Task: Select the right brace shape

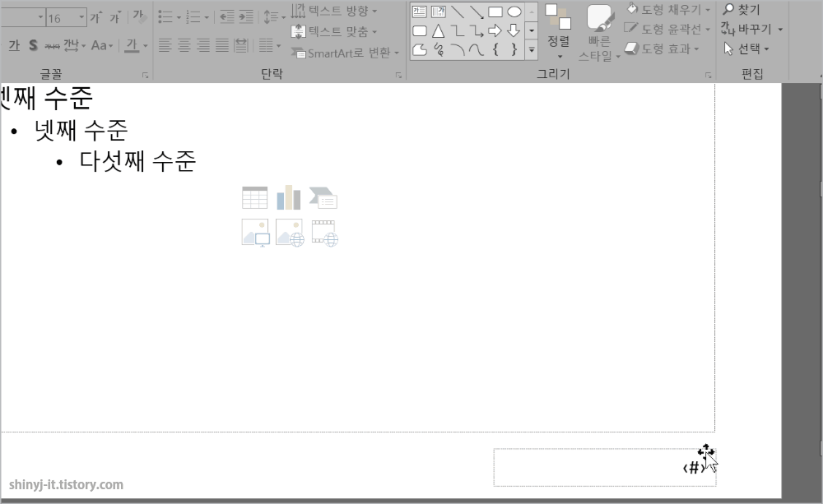Action: pyautogui.click(x=514, y=50)
